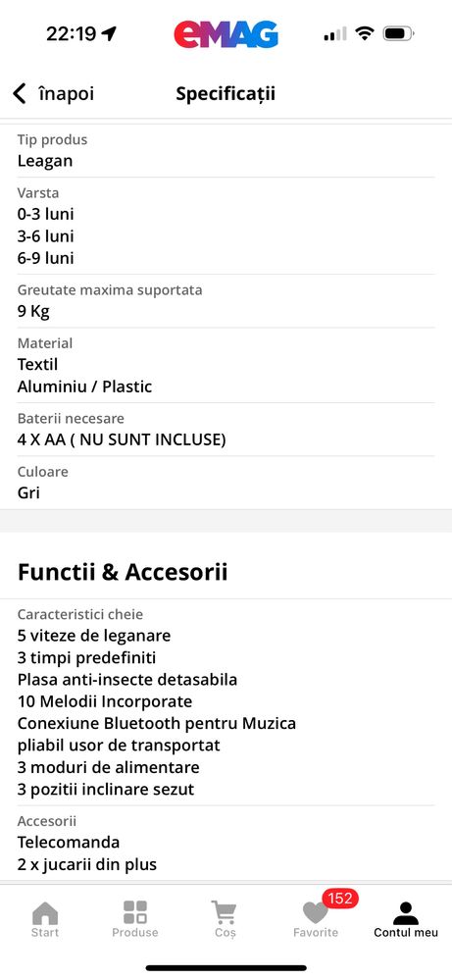Select the Conexiune Bluetooth pentru Muzica line

tap(157, 724)
